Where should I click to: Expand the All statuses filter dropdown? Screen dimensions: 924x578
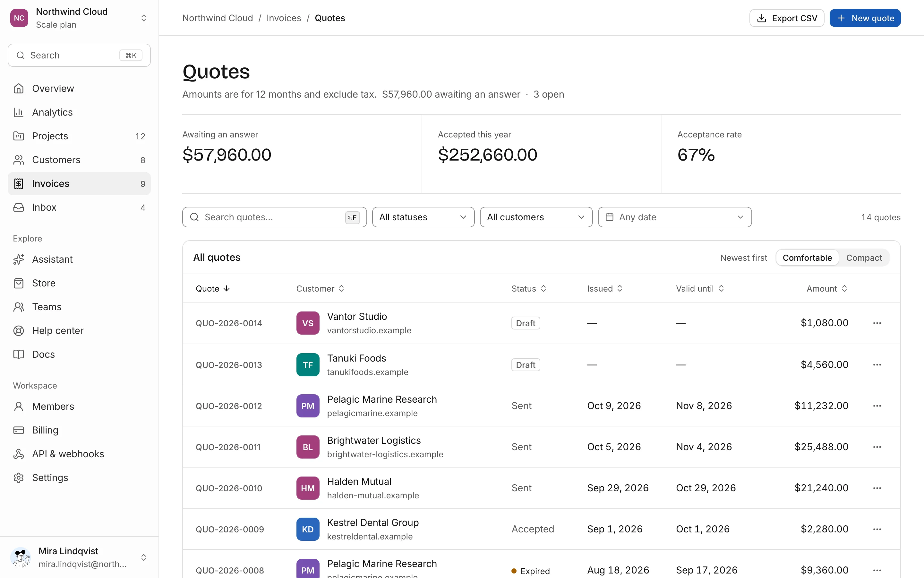pyautogui.click(x=423, y=217)
